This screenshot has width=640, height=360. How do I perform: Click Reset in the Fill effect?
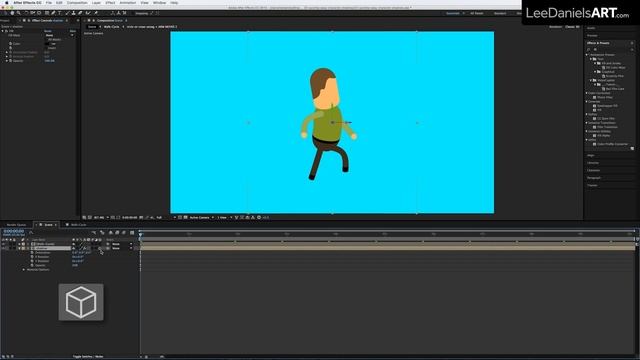click(48, 31)
